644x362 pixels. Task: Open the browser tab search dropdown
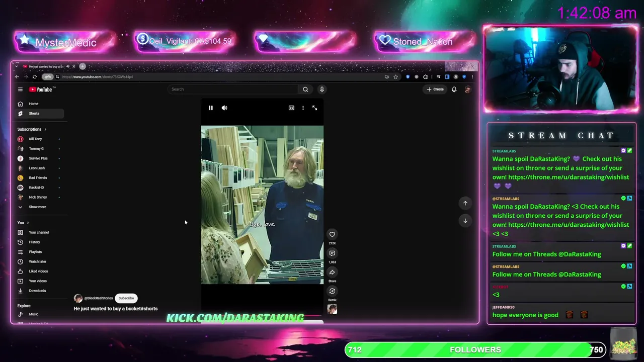[16, 66]
